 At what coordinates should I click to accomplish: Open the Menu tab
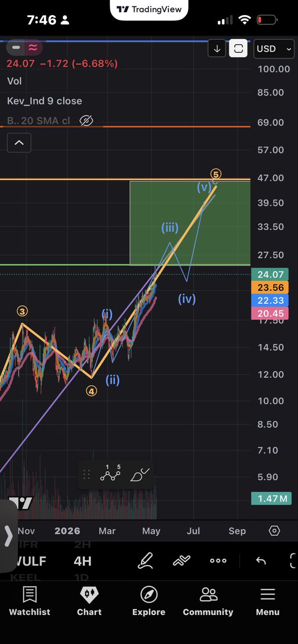pos(267,601)
